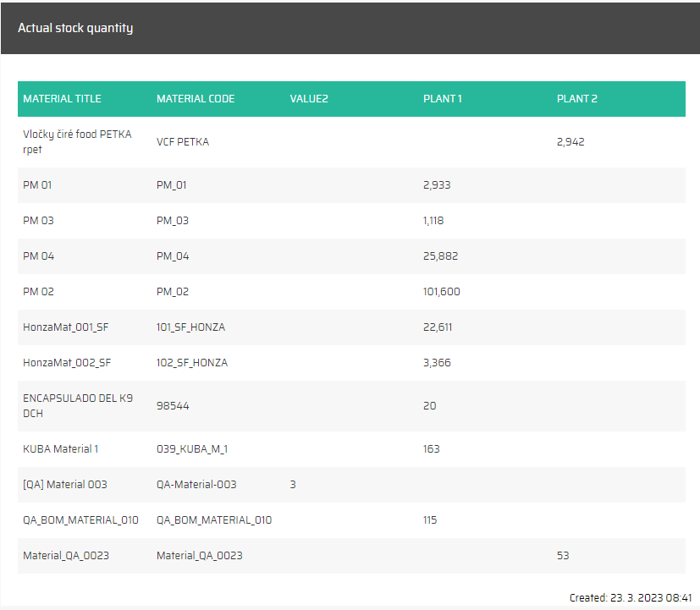700x610 pixels.
Task: Select the VALUE2 column header
Action: pos(309,99)
